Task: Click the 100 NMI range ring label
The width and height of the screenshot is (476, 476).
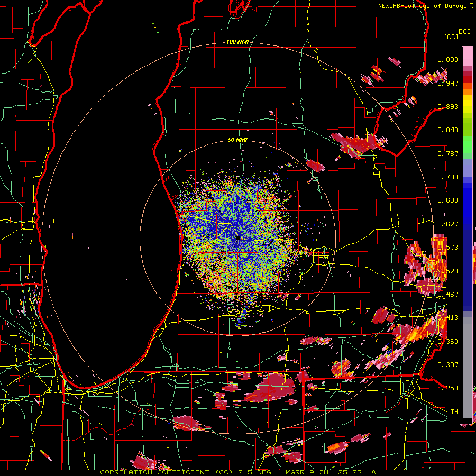Action: click(237, 42)
